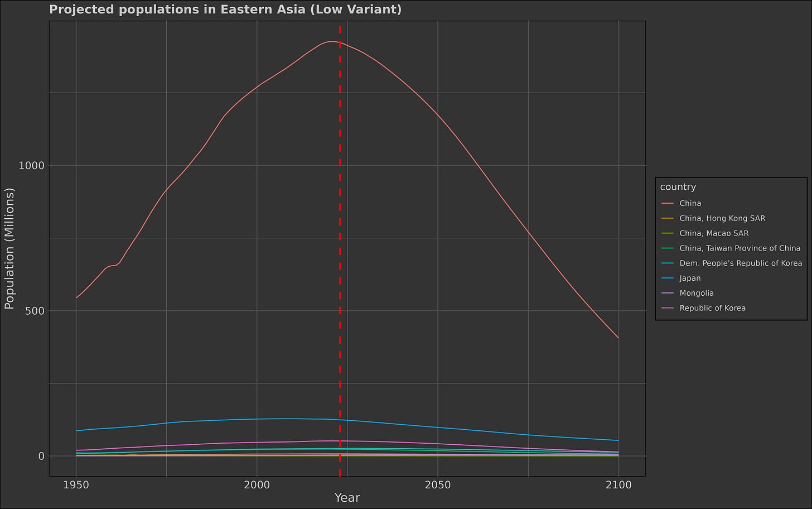
Task: Click the green color key for Macao SAR
Action: (668, 233)
